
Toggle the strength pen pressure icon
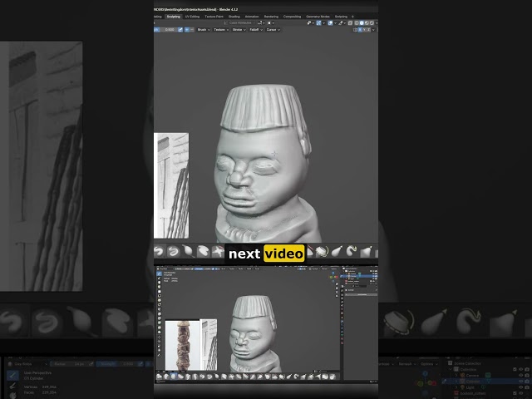[x=180, y=30]
